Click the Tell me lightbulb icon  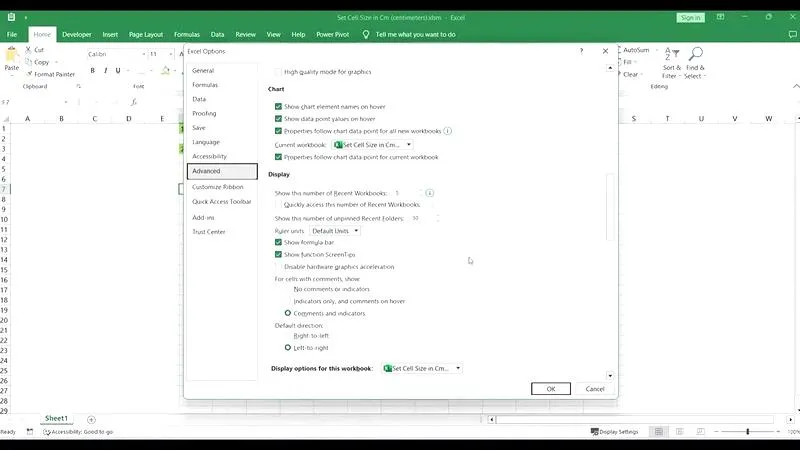click(x=366, y=34)
